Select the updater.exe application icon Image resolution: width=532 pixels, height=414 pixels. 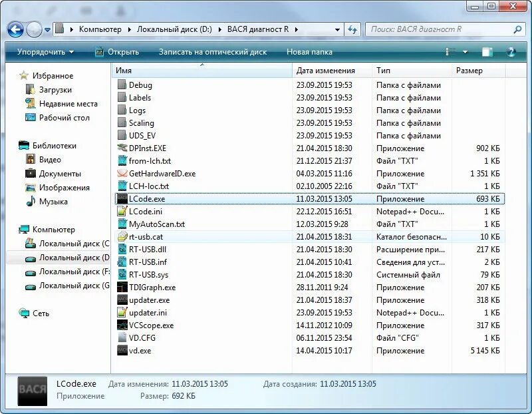click(x=122, y=300)
